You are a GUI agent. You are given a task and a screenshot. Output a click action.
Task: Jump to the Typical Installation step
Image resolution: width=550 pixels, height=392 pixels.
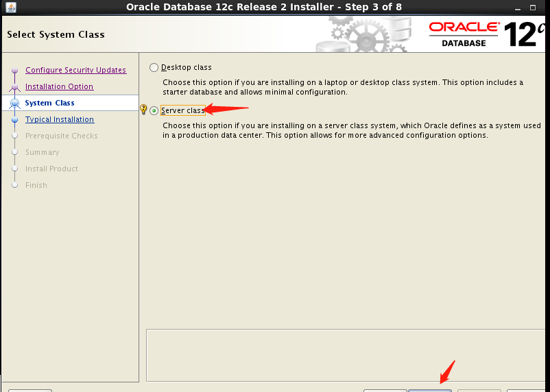pyautogui.click(x=60, y=119)
